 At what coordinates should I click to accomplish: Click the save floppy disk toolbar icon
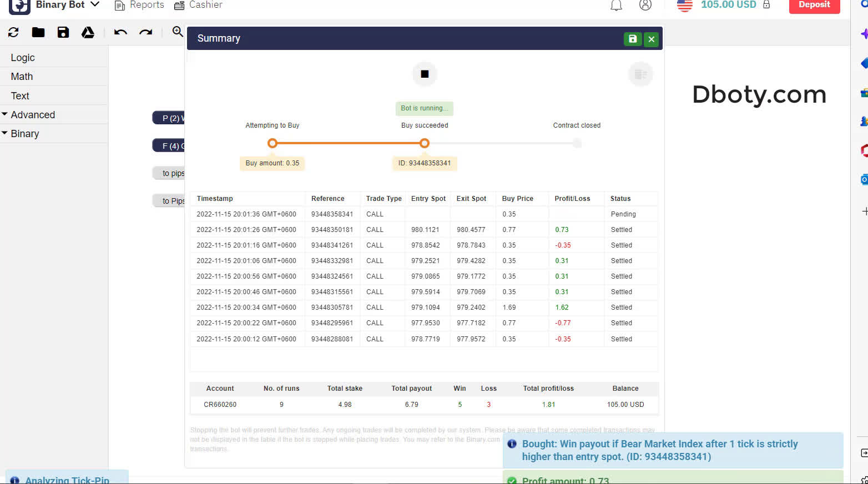63,33
